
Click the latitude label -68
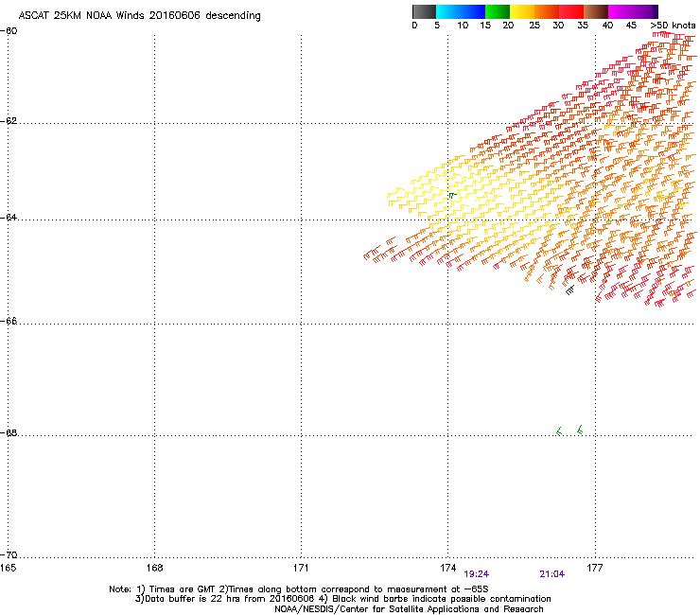(9, 432)
